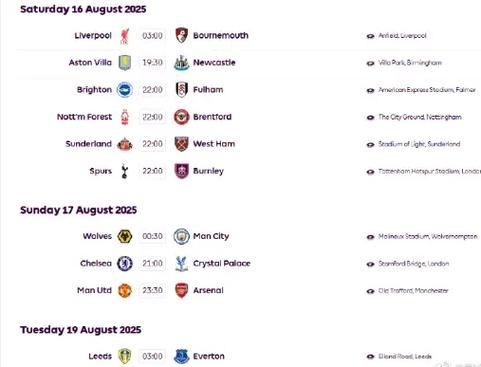Screen dimensions: 481x367
Task: Select the Newcastle club badge
Action: point(182,63)
